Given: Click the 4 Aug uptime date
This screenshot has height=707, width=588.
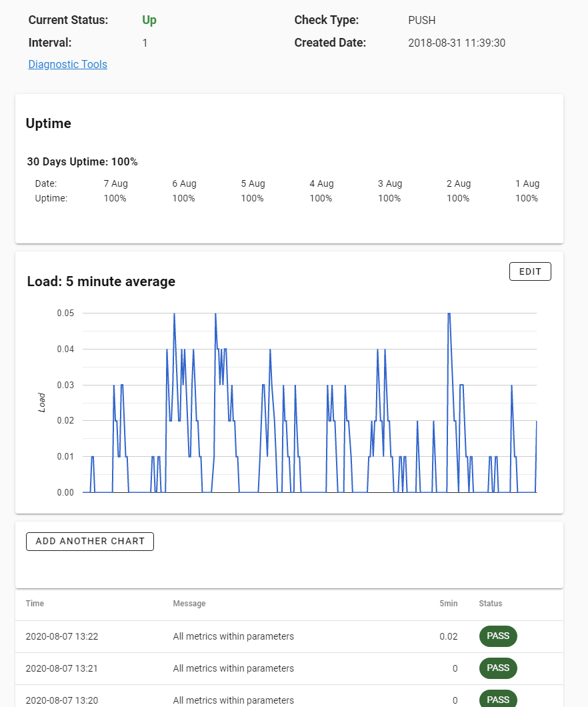Looking at the screenshot, I should (321, 183).
